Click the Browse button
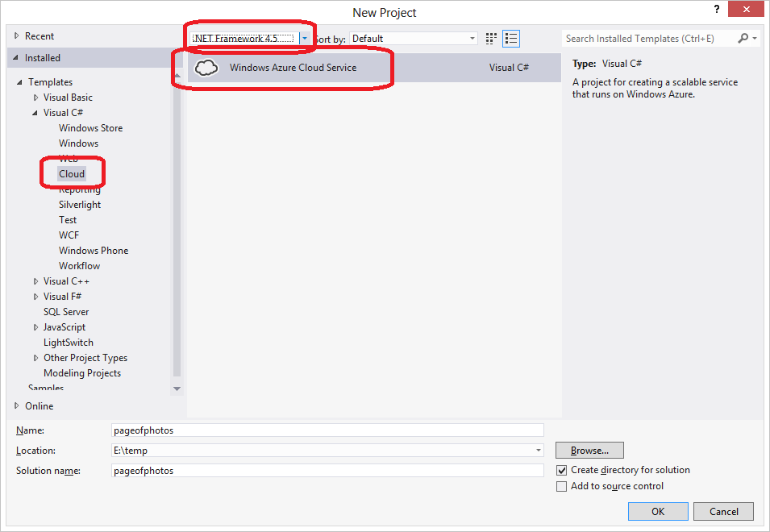This screenshot has height=532, width=770. point(589,451)
